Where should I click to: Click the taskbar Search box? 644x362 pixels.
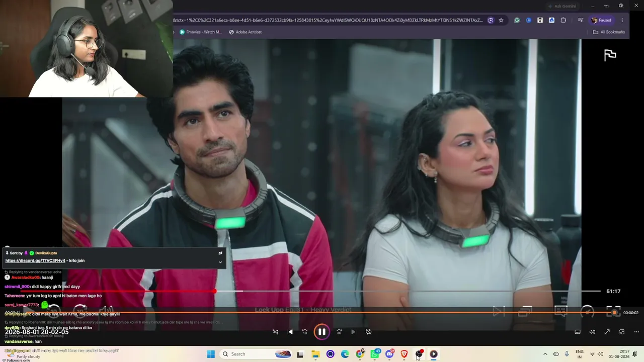[257, 354]
